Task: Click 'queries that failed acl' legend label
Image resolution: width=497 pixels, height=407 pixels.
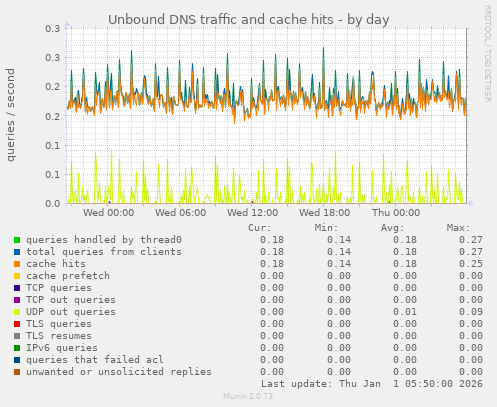Action: click(95, 360)
